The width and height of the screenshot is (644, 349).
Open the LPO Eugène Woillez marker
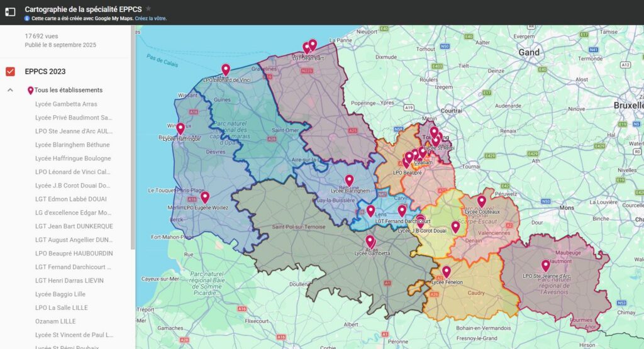tap(205, 197)
